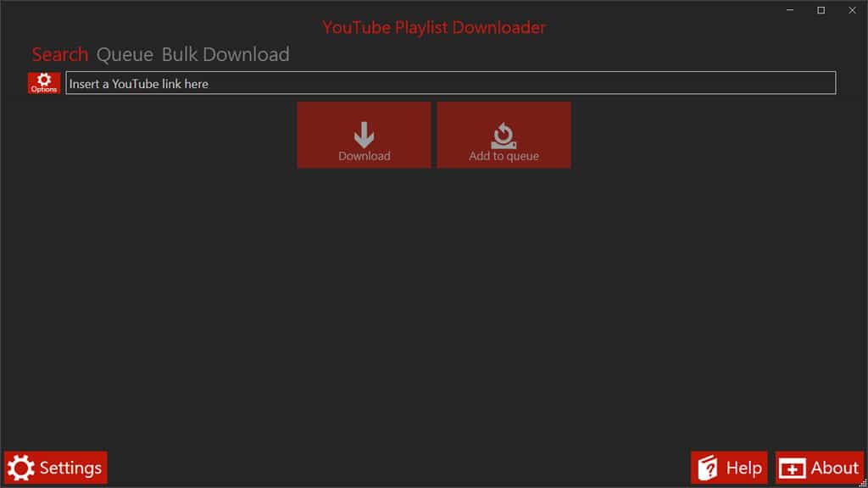
Task: Switch to the Search tab
Action: click(60, 54)
